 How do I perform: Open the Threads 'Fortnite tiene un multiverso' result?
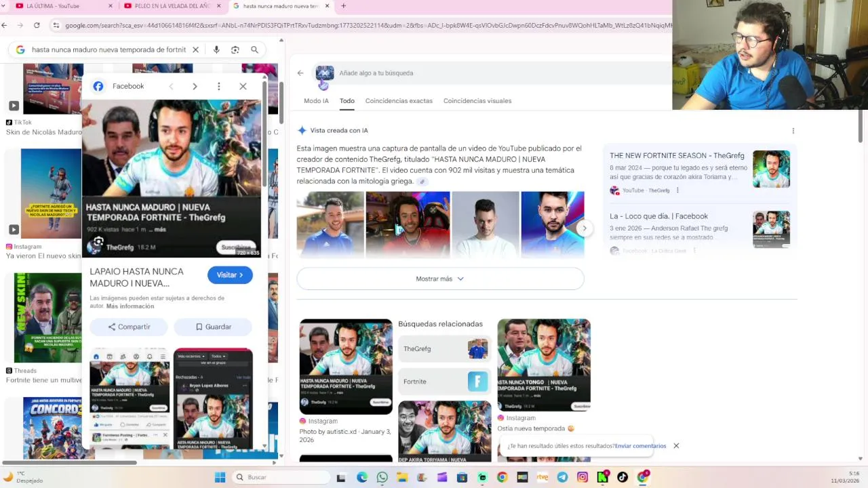pyautogui.click(x=43, y=380)
